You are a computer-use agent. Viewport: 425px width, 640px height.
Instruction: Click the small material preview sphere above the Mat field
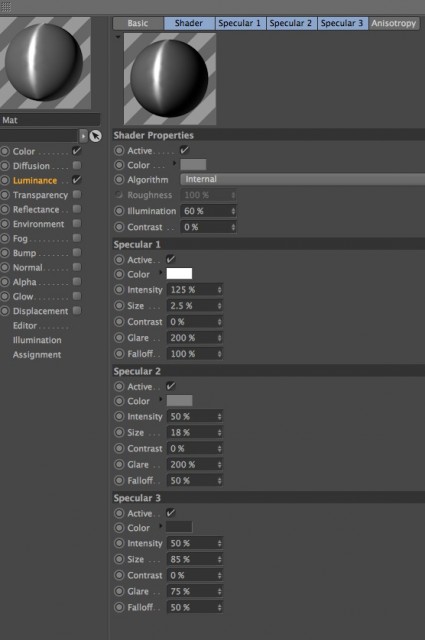point(45,63)
